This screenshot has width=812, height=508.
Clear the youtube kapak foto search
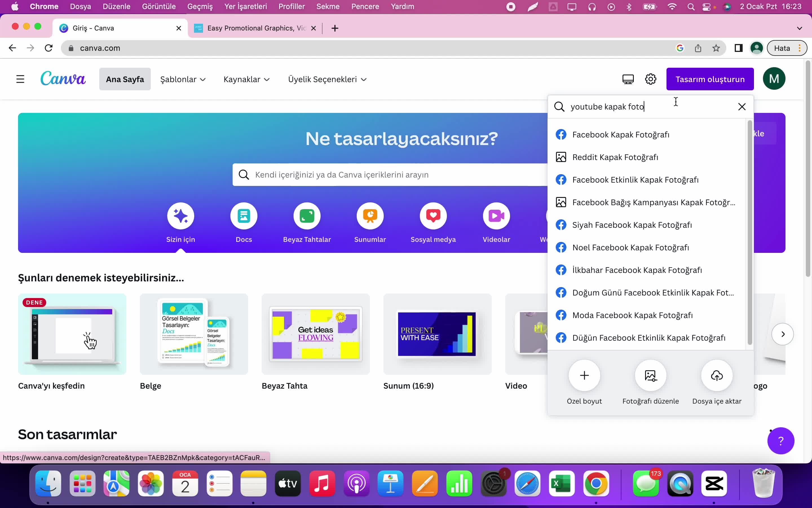point(742,107)
